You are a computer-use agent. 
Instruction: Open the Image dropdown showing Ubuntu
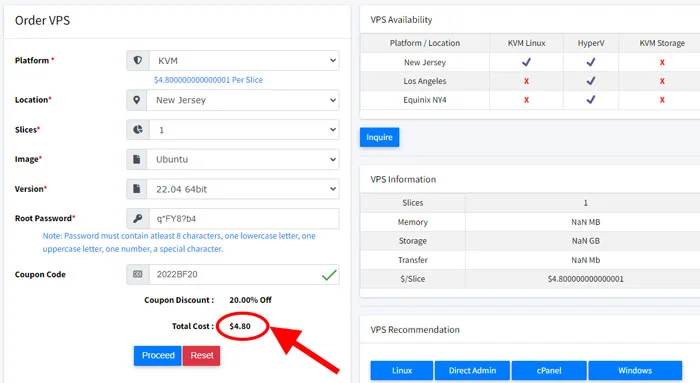(x=243, y=159)
